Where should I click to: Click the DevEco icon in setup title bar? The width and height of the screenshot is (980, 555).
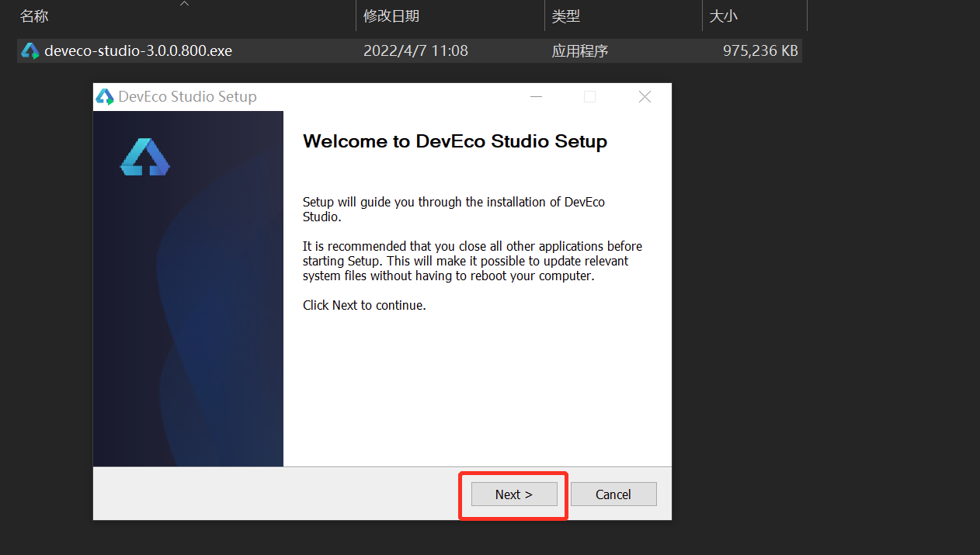(x=104, y=97)
